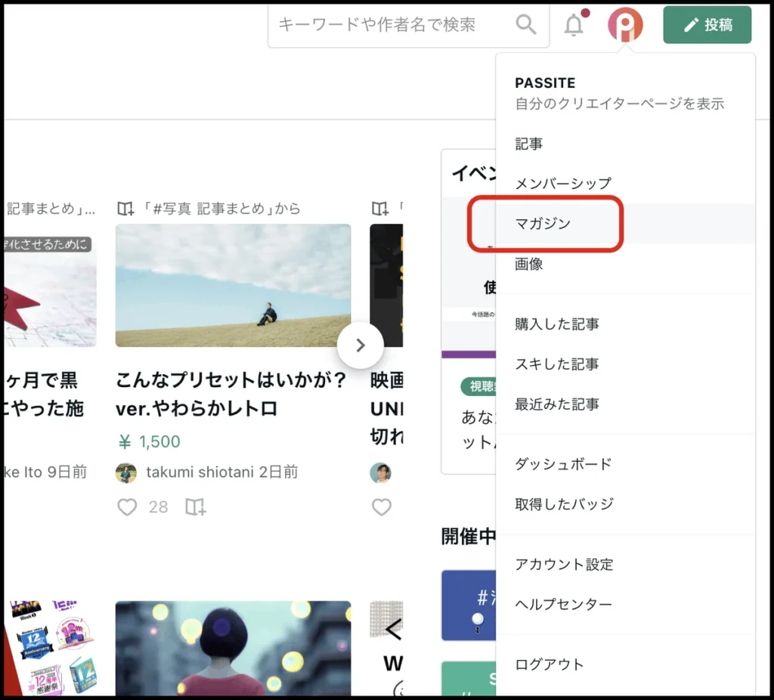Select アカウント設定 menu entry

pos(564,565)
